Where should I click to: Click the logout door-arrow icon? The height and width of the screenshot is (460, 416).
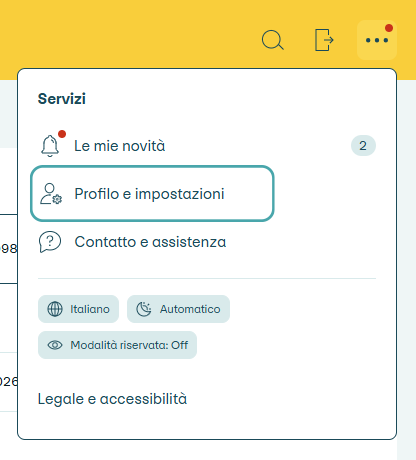[x=324, y=40]
